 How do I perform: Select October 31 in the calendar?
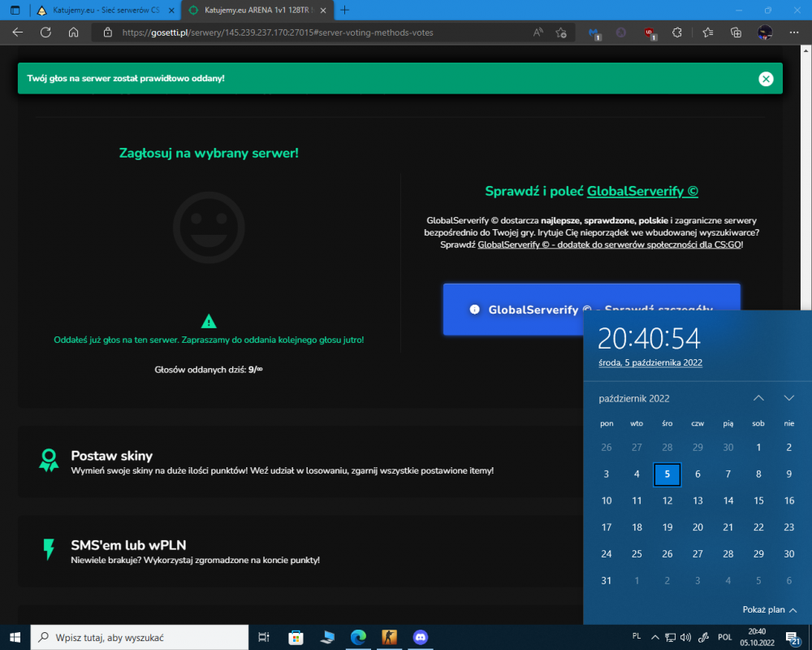607,581
